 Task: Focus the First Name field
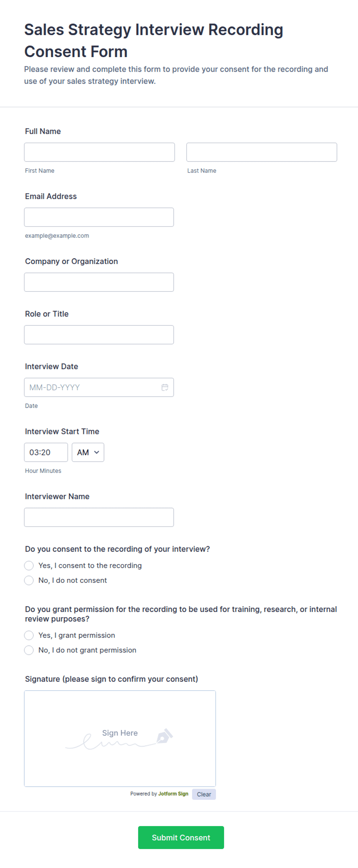99,152
